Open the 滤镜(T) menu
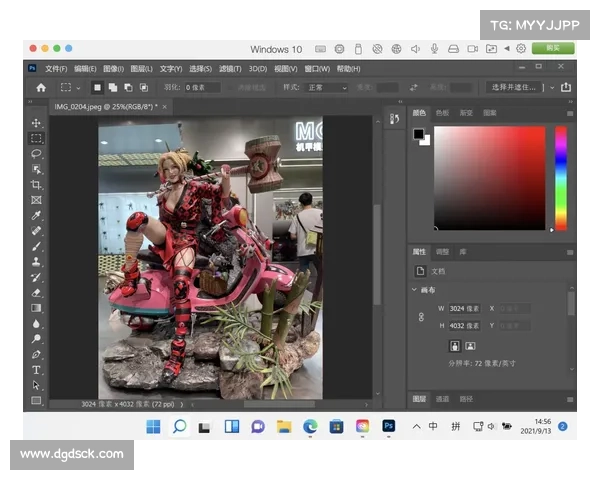Viewport: 600px width, 480px height. pos(230,69)
